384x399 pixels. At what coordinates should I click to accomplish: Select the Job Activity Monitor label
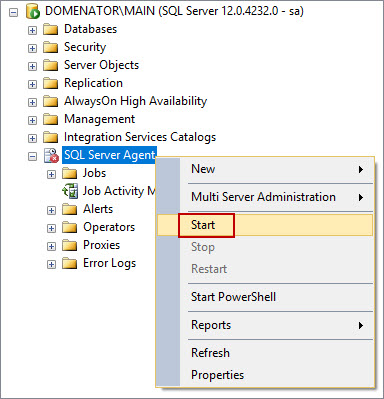[x=119, y=191]
